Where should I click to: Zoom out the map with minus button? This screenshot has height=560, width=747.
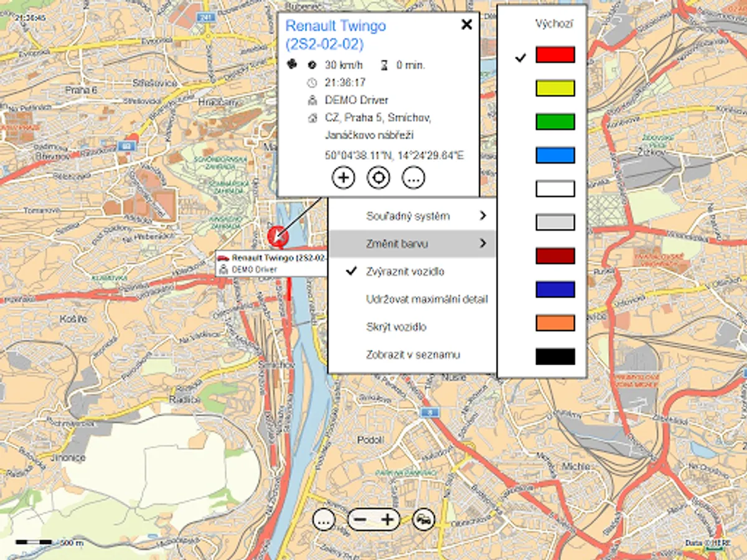[360, 519]
